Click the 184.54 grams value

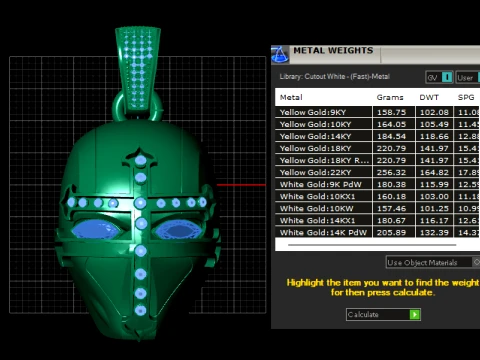(391, 136)
